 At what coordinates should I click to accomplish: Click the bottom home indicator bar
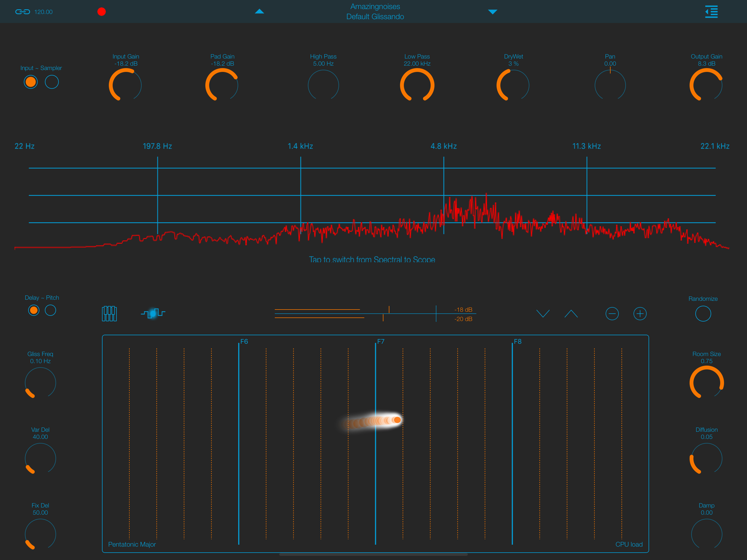click(373, 554)
